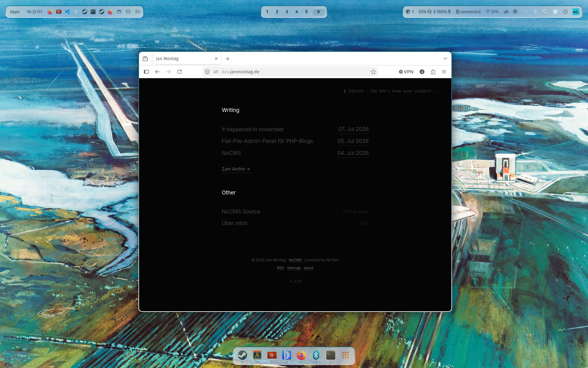Viewport: 588px width, 368px height.
Task: Click the dev.janmontag.de address field
Action: pos(290,72)
